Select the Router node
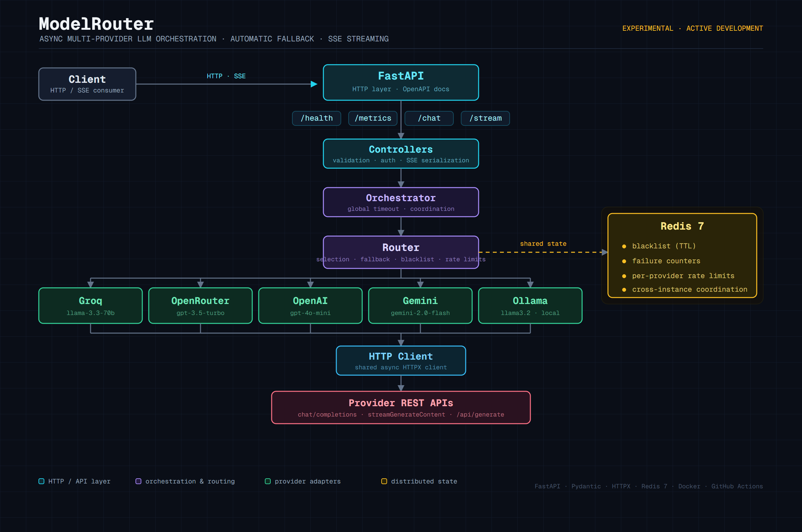 401,253
